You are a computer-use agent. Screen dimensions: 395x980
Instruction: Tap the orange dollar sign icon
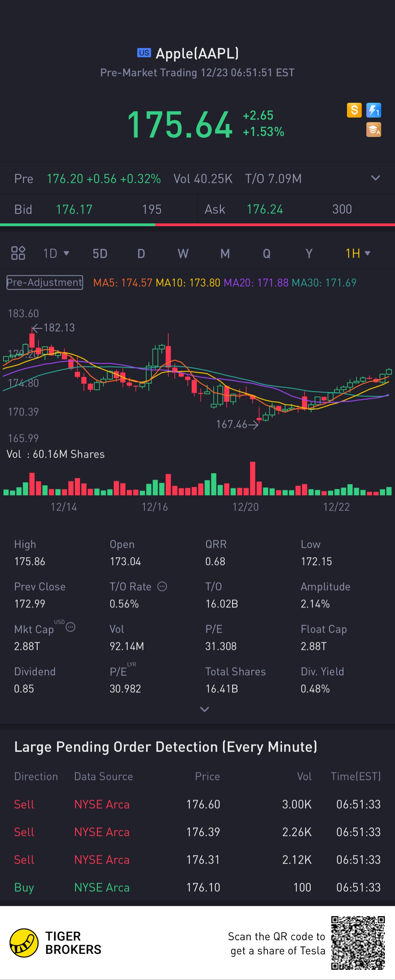354,110
